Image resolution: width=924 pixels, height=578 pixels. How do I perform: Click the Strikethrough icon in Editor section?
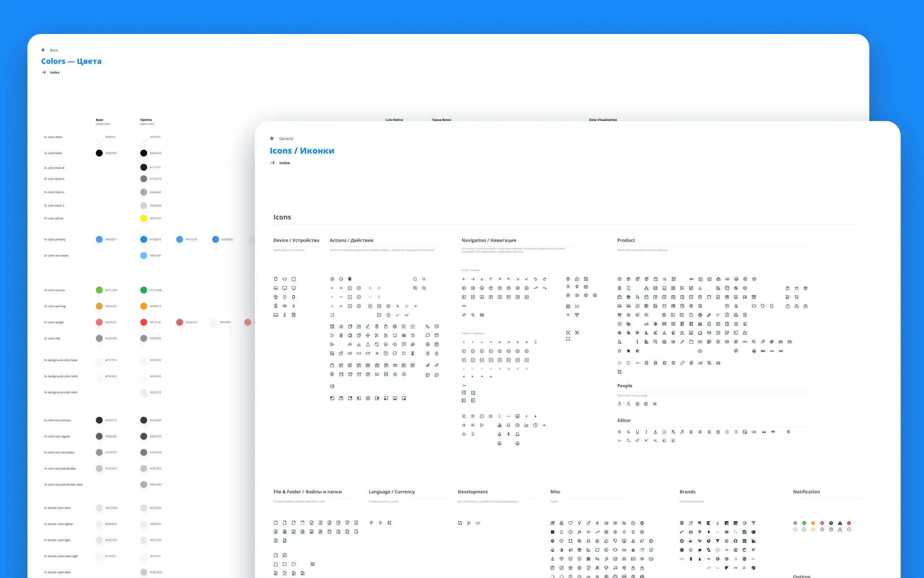point(628,432)
